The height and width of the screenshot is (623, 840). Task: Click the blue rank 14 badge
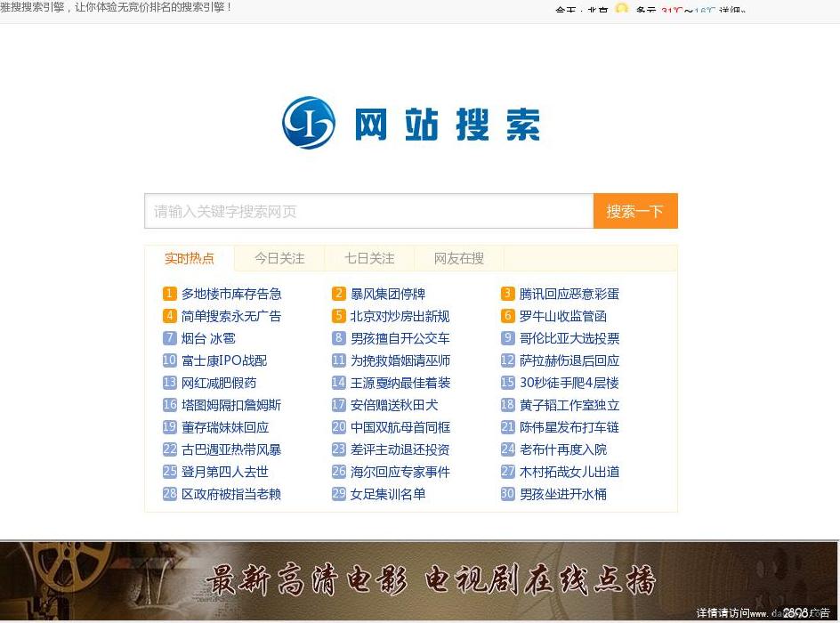[x=338, y=383]
